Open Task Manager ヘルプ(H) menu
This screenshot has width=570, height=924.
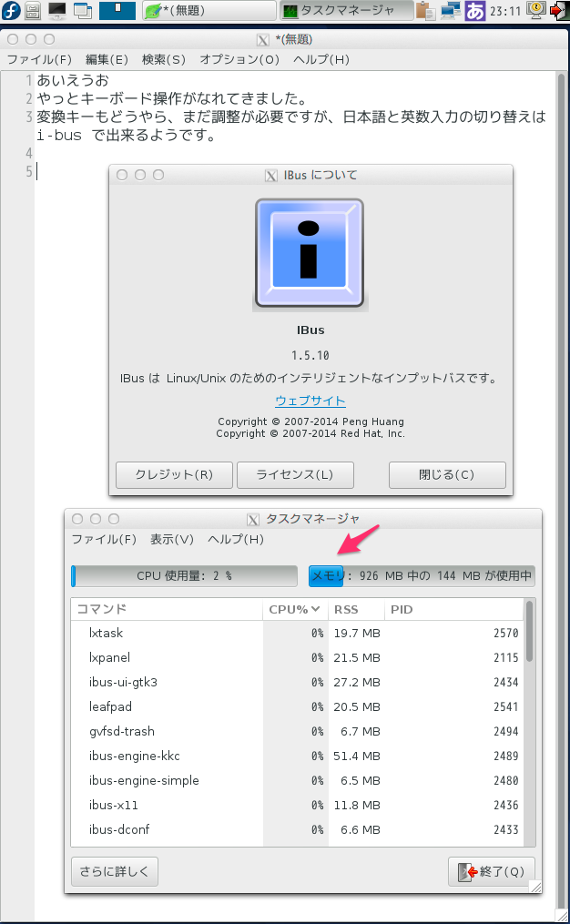coord(236,539)
